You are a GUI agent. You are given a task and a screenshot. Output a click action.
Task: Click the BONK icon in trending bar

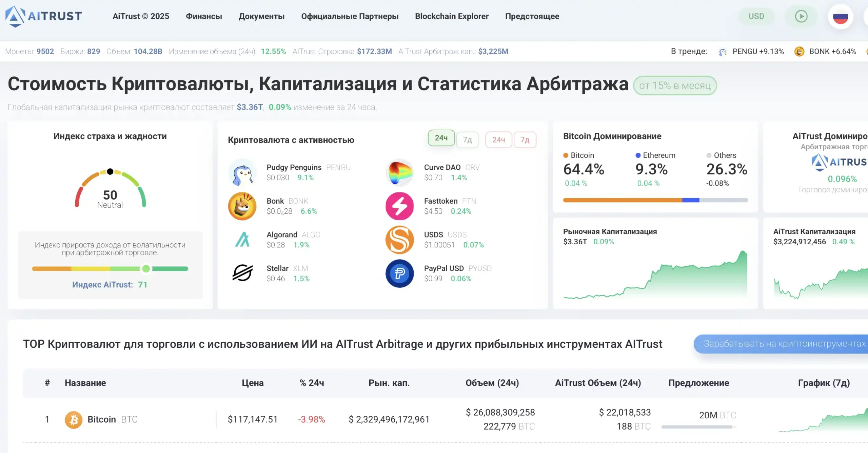coord(799,52)
